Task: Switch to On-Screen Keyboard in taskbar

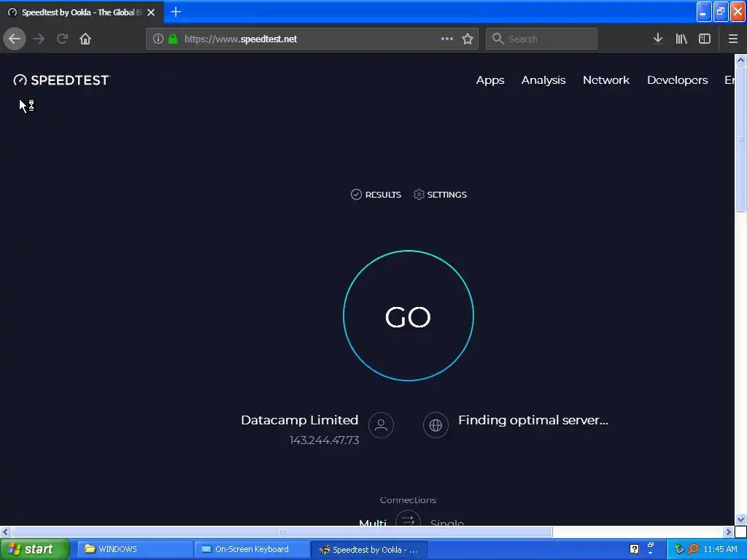Action: click(x=251, y=549)
